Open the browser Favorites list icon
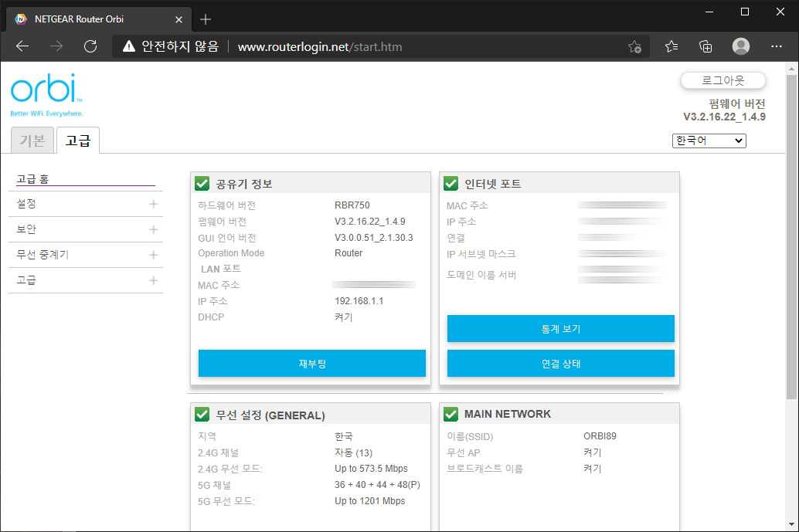 click(x=671, y=46)
